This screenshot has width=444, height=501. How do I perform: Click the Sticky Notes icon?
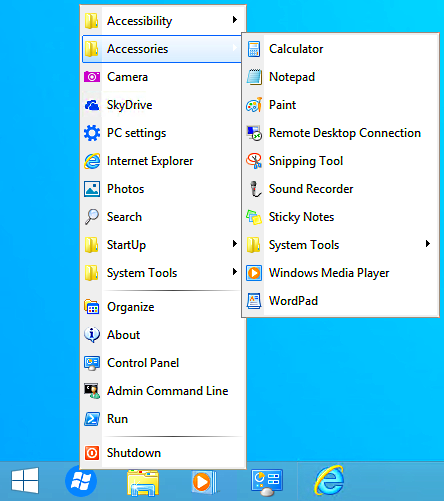[254, 217]
